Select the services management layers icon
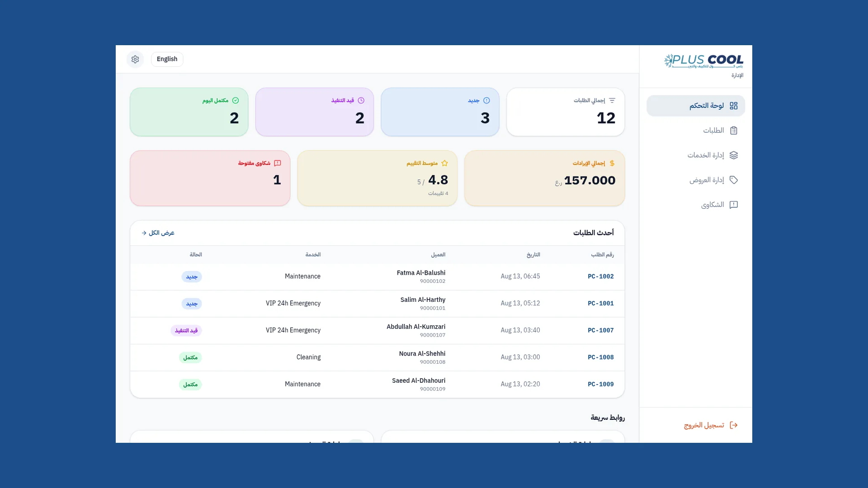Image resolution: width=868 pixels, height=488 pixels. pos(733,155)
